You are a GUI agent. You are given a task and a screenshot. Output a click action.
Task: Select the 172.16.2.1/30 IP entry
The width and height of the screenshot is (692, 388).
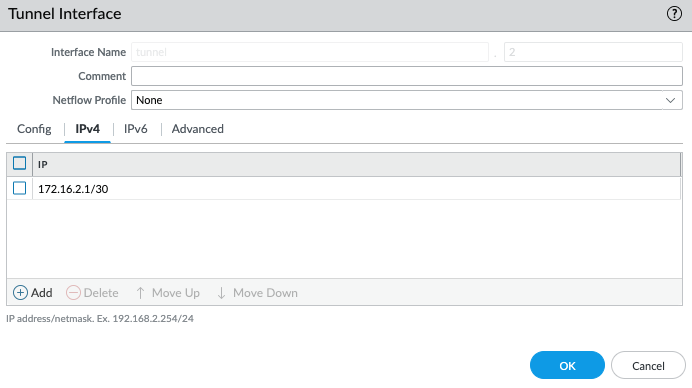(73, 189)
